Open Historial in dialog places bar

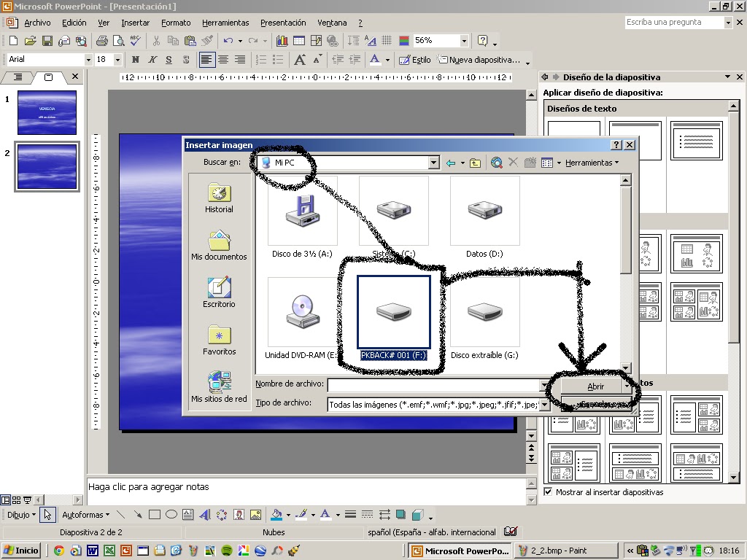[219, 198]
